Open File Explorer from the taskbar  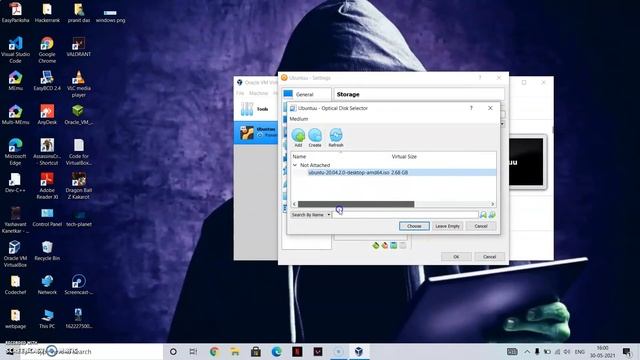(235, 351)
